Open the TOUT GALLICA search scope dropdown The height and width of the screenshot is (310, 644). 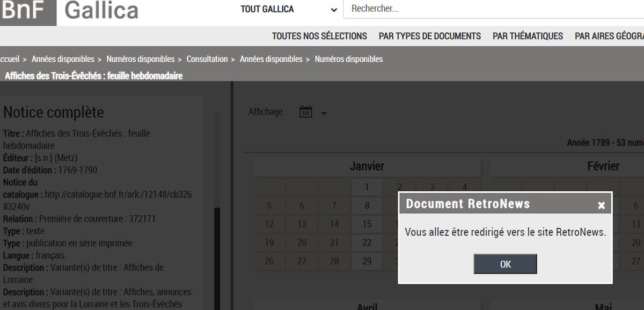[289, 9]
